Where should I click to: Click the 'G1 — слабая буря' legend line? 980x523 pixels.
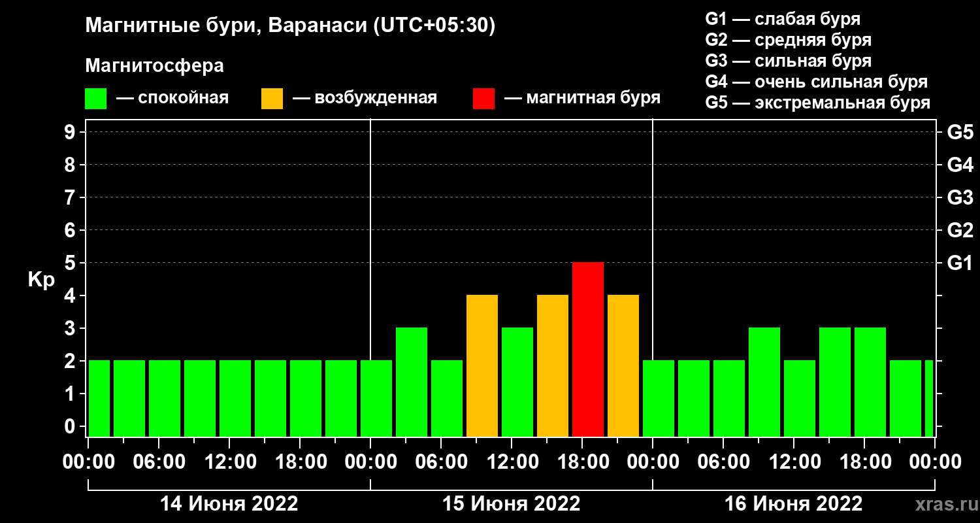pos(783,19)
